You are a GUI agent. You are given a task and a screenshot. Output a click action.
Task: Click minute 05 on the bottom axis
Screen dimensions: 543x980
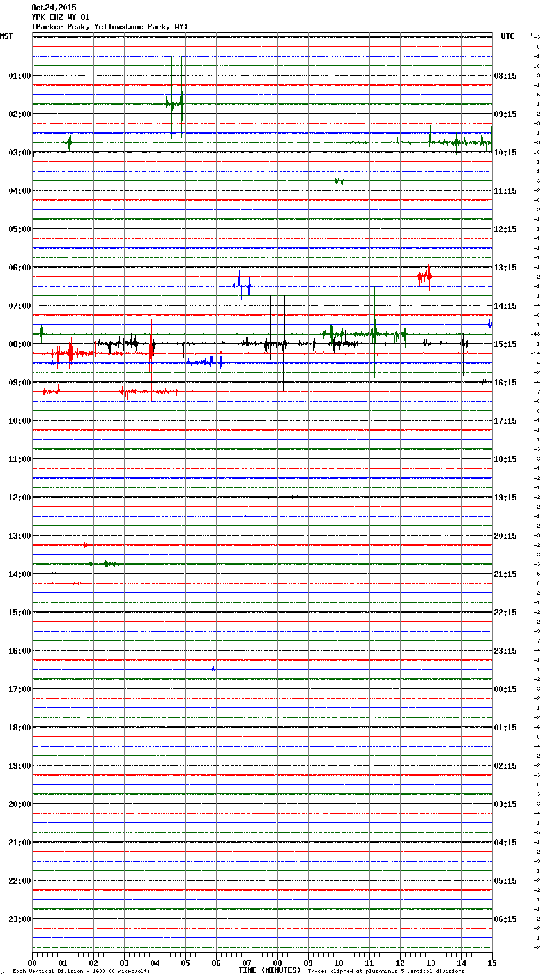(185, 963)
